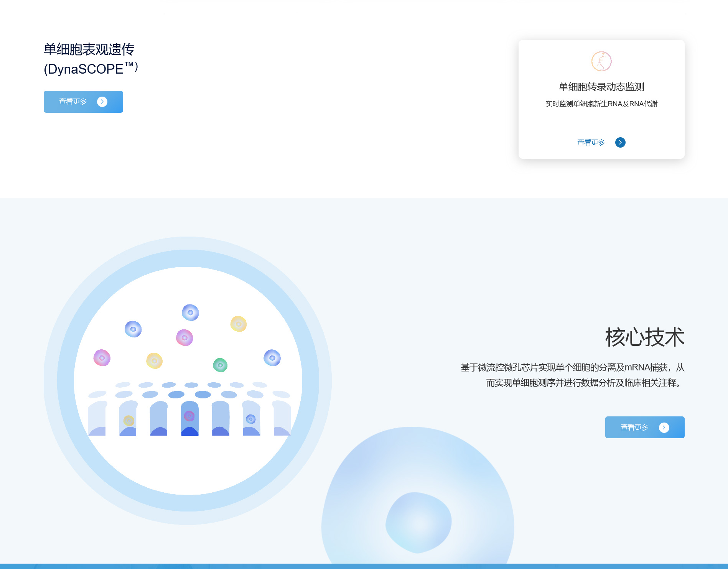Click the 实时监测单细胞新生RNA及RNA代谢 card description
Screen dimensions: 728x569
[601, 104]
